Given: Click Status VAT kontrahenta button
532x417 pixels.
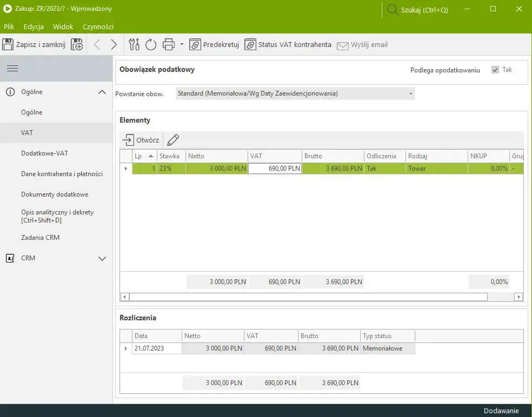Looking at the screenshot, I should click(288, 45).
